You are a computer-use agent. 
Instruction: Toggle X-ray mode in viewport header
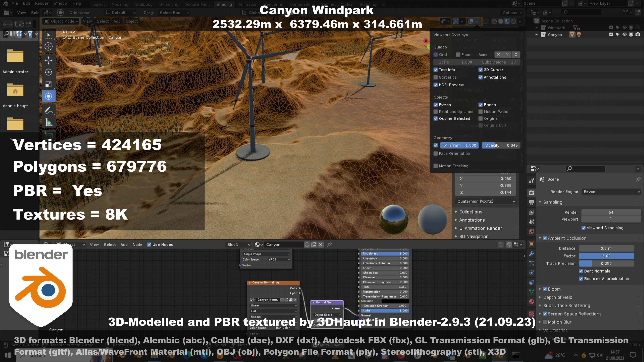click(x=486, y=21)
